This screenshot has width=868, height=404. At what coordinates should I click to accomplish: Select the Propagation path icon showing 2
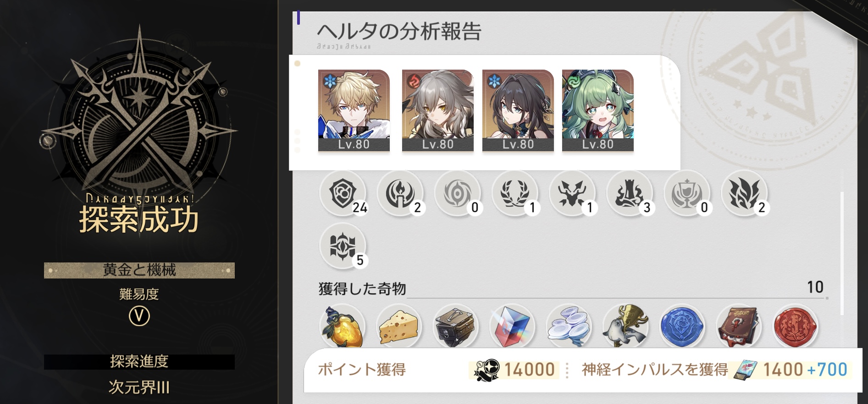coord(744,193)
